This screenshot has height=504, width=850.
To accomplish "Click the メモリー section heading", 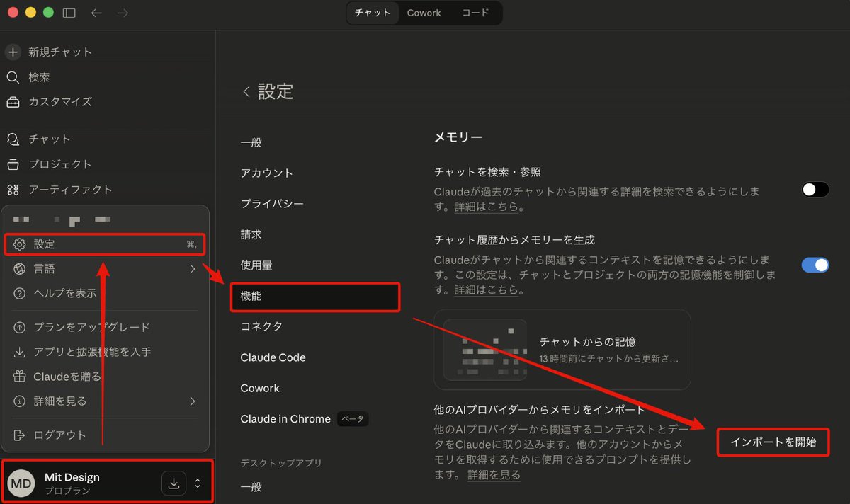I will click(458, 137).
